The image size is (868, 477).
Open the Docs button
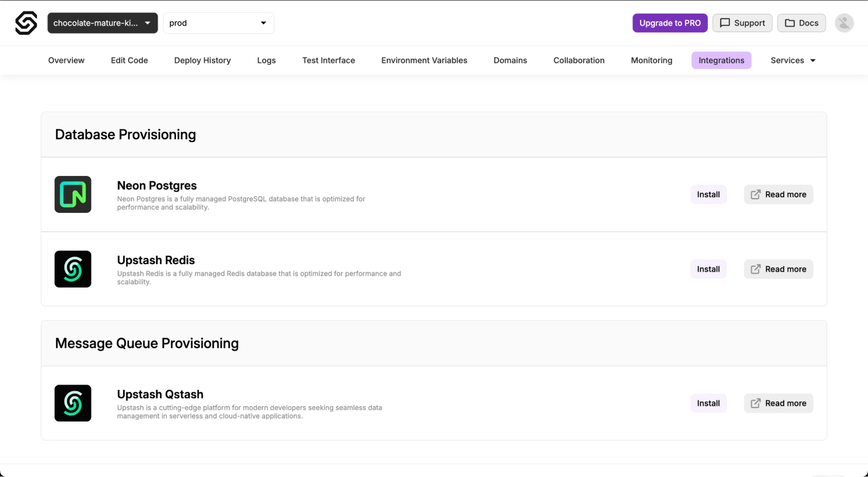point(802,23)
